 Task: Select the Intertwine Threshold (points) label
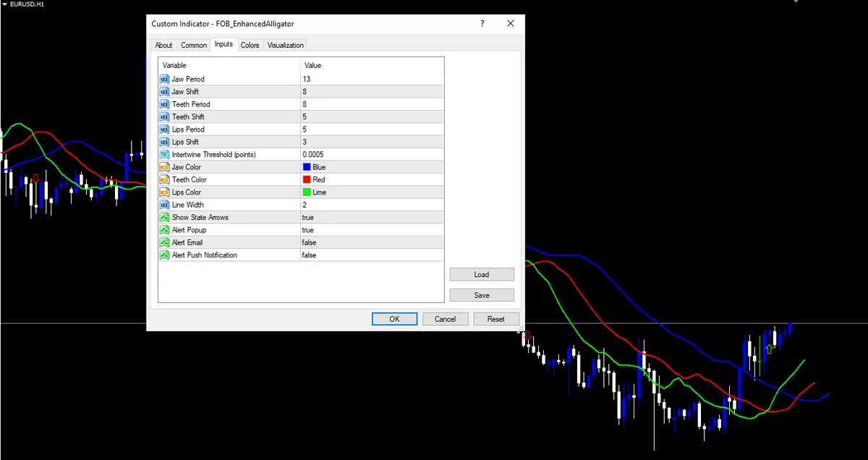coord(213,154)
